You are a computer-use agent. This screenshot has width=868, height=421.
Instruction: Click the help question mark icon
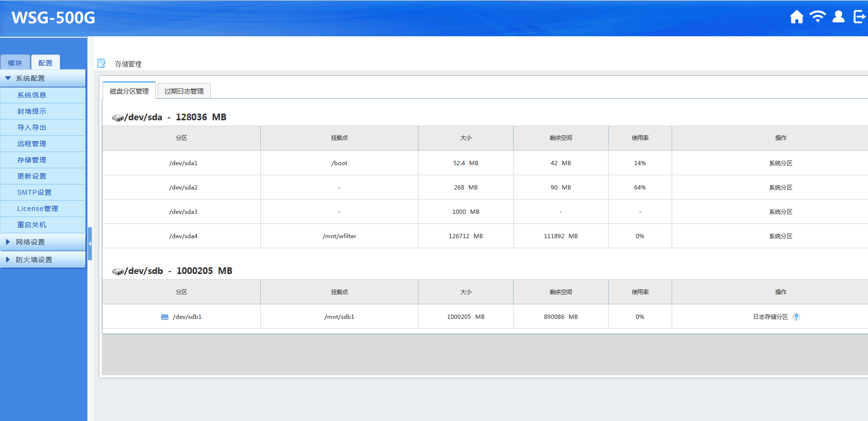click(x=796, y=317)
